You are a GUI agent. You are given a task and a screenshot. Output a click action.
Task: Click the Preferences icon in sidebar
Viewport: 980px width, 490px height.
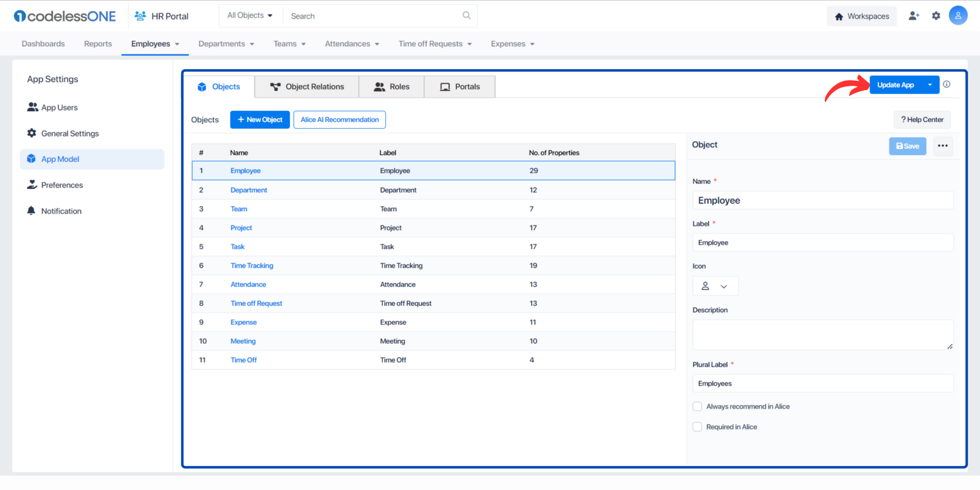[32, 185]
